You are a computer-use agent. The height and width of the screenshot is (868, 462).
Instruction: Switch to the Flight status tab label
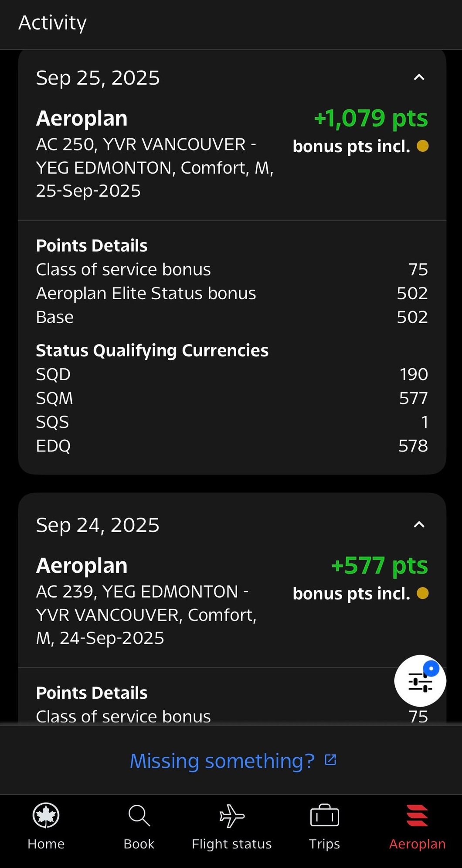click(x=232, y=844)
